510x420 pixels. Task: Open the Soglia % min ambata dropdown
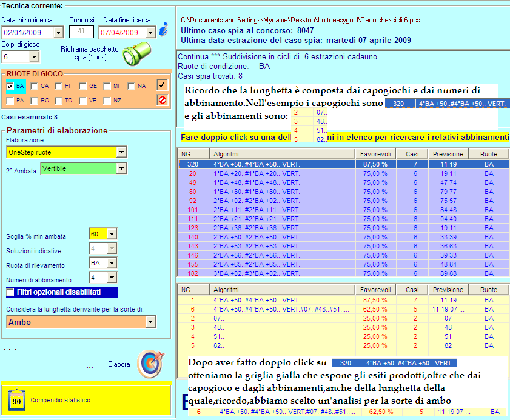(112, 234)
